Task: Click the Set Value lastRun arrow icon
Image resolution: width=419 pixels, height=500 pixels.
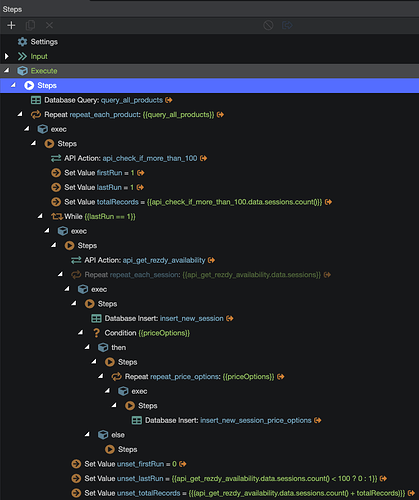Action: [56, 187]
